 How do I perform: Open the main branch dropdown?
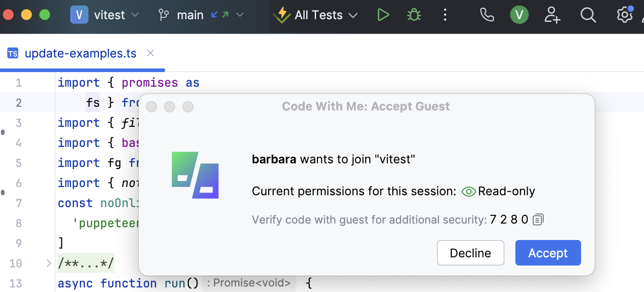(x=201, y=15)
